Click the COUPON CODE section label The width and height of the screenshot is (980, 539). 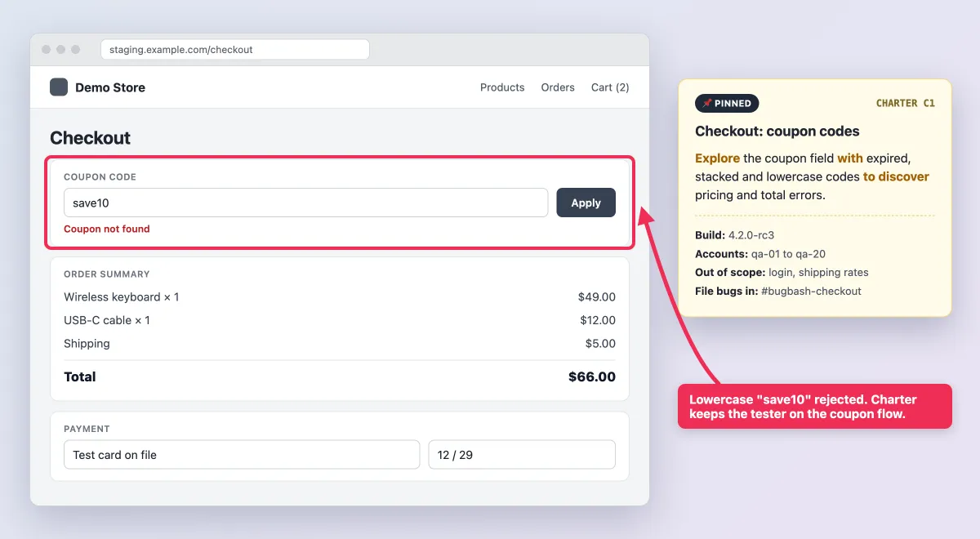[100, 177]
